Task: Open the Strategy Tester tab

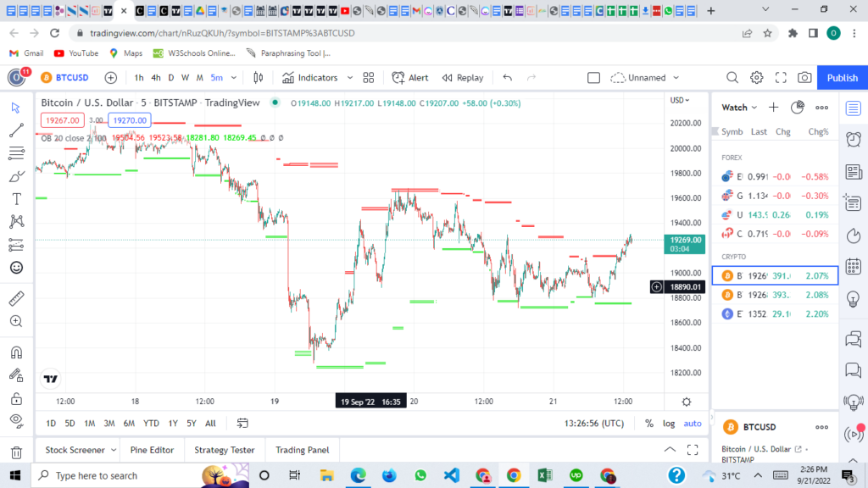Action: pyautogui.click(x=224, y=450)
